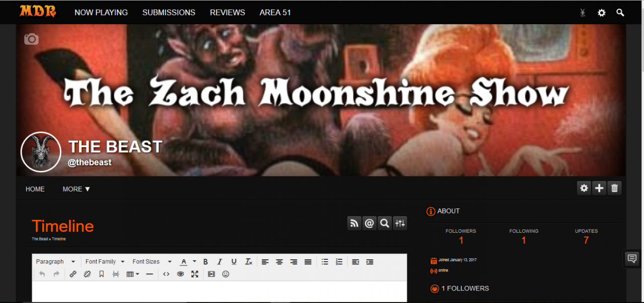Open the AREA 51 menu
The width and height of the screenshot is (644, 303).
[275, 13]
